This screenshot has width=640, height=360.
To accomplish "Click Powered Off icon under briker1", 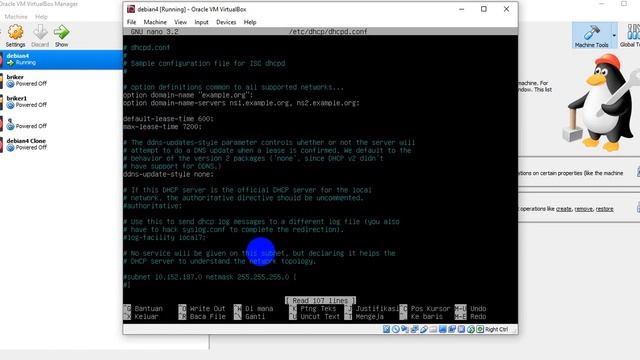I will (11, 105).
